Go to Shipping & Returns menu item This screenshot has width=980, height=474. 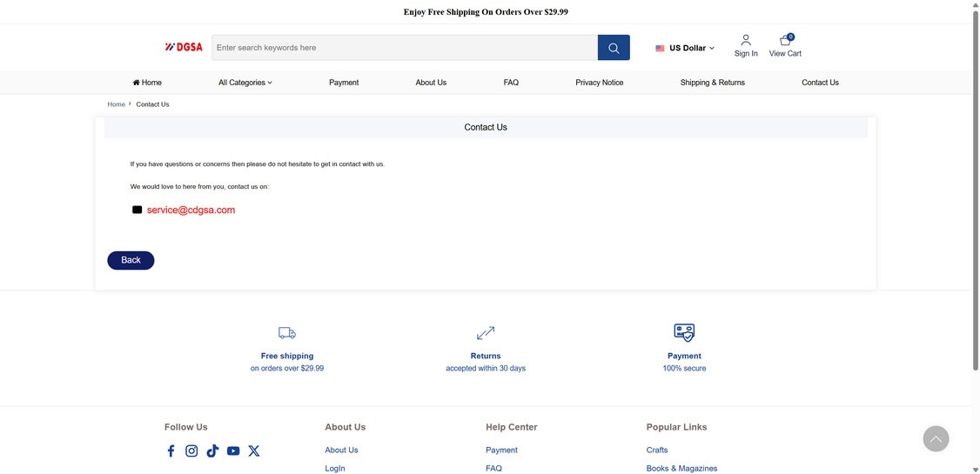click(713, 83)
